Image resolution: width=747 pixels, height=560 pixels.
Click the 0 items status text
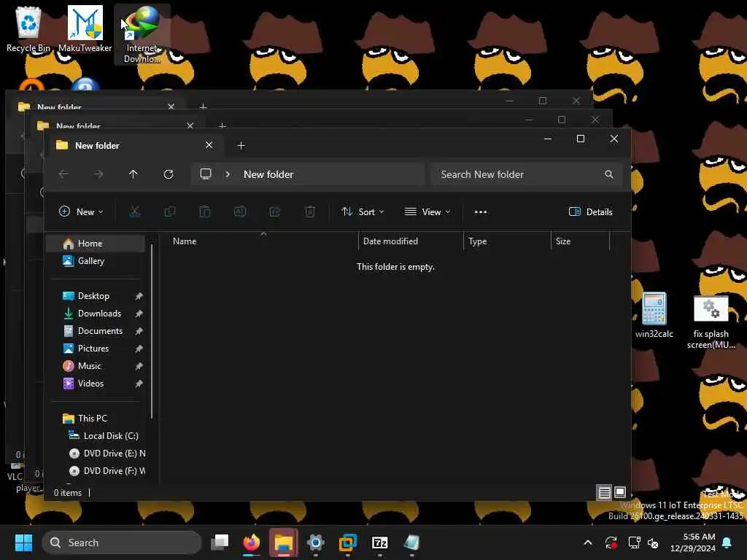68,493
